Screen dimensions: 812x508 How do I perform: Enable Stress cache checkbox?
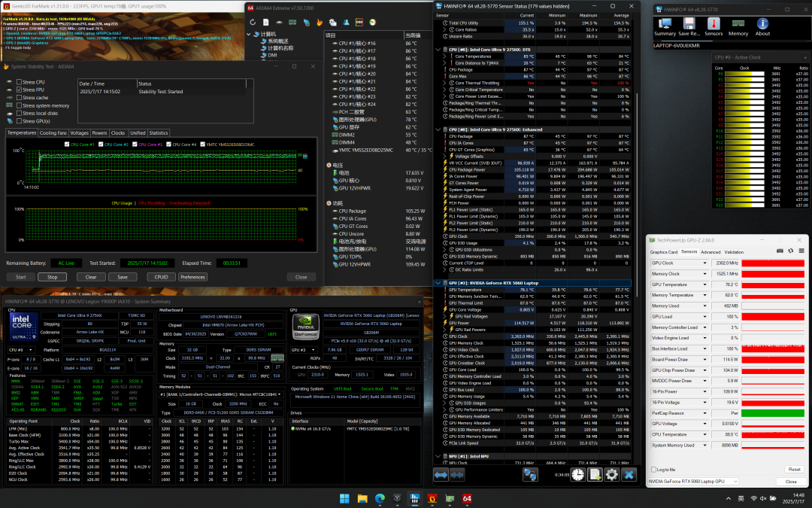coord(19,97)
